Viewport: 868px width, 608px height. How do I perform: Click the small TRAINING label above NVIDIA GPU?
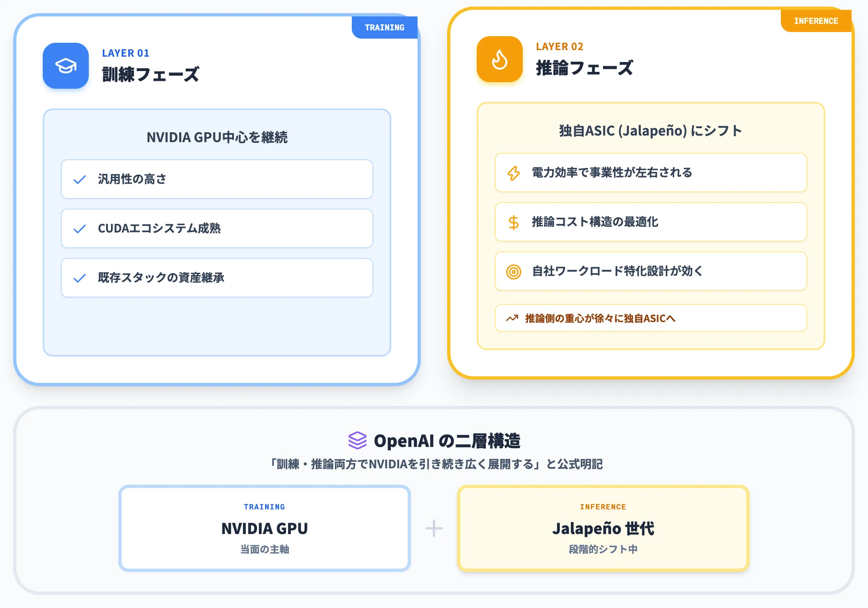click(265, 507)
